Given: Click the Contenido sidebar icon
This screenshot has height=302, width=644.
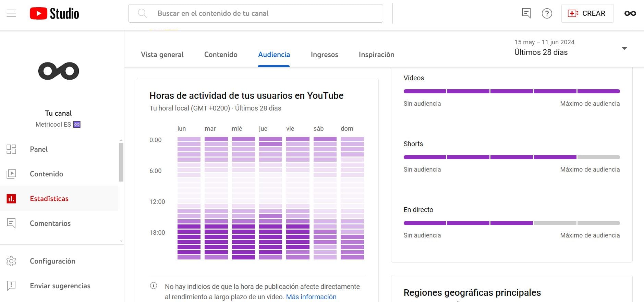Looking at the screenshot, I should point(11,174).
